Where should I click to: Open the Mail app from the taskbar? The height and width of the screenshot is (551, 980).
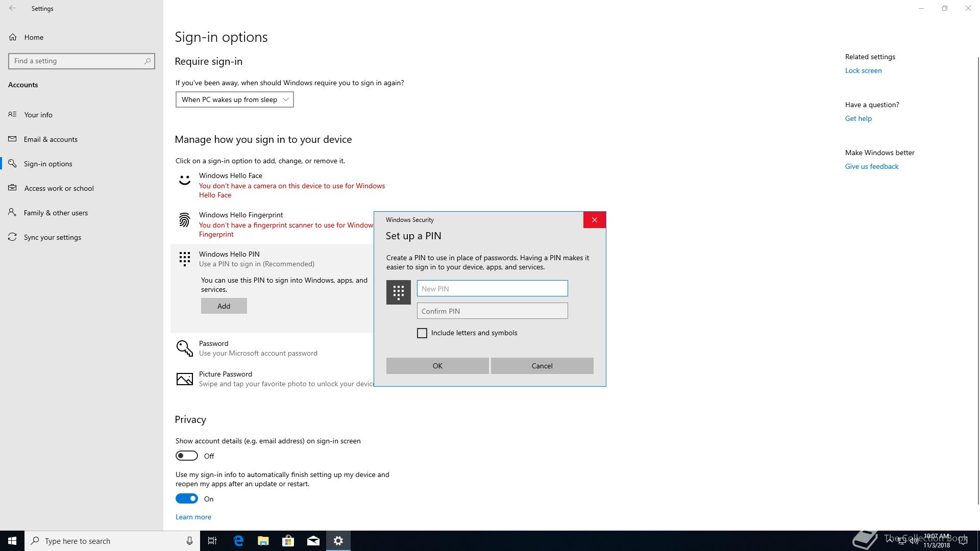tap(313, 541)
